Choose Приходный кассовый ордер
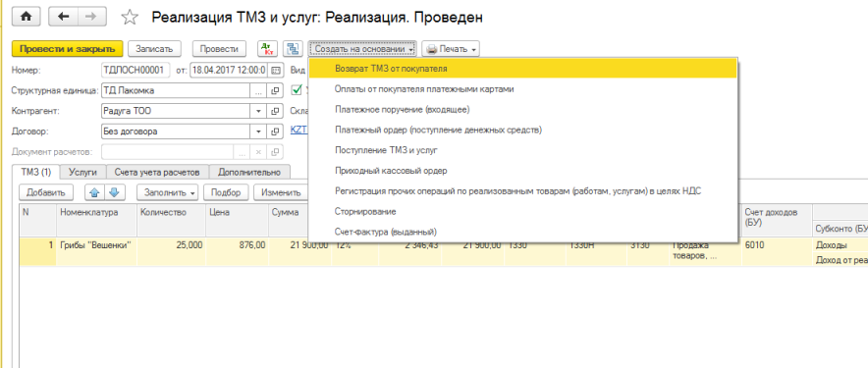Screen dimensions: 868x368 click(x=522, y=171)
